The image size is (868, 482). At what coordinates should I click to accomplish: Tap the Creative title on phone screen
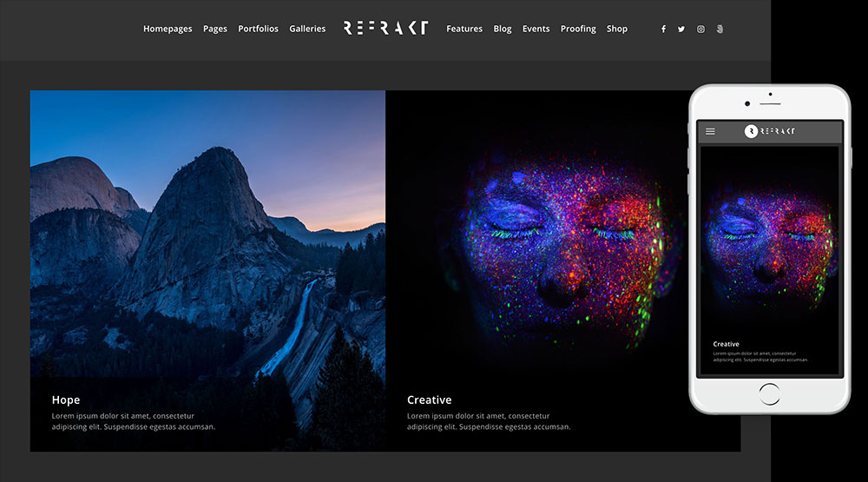pyautogui.click(x=726, y=344)
